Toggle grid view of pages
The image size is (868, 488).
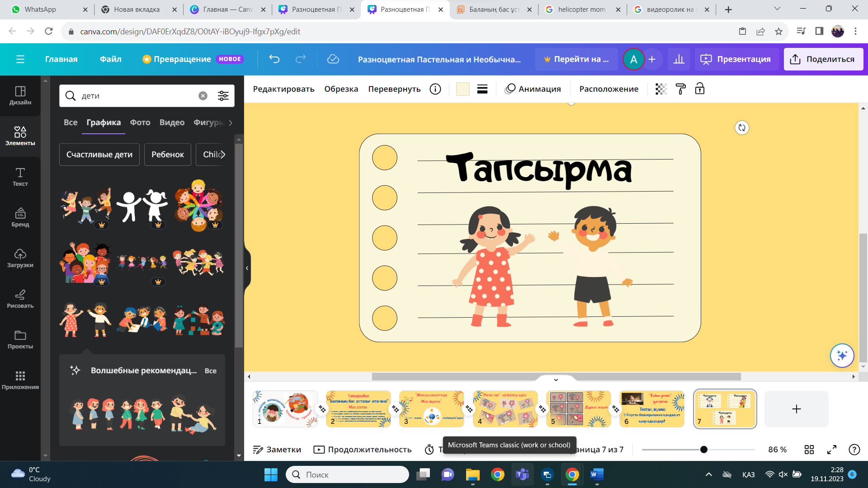pyautogui.click(x=809, y=450)
